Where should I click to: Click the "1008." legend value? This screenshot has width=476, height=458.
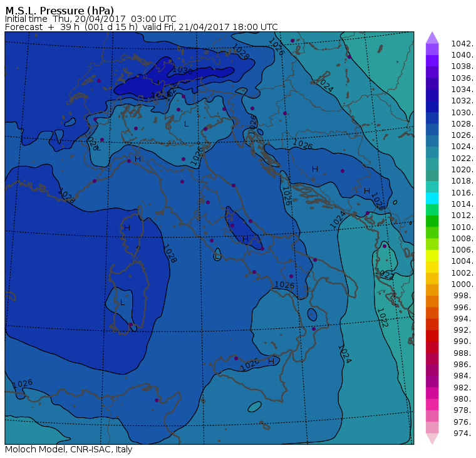tap(462, 239)
